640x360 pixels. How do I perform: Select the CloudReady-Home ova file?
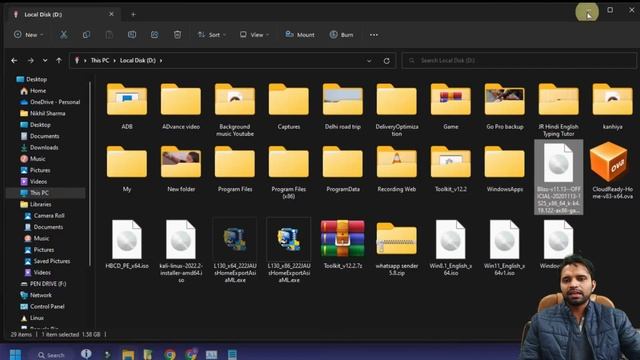point(612,171)
